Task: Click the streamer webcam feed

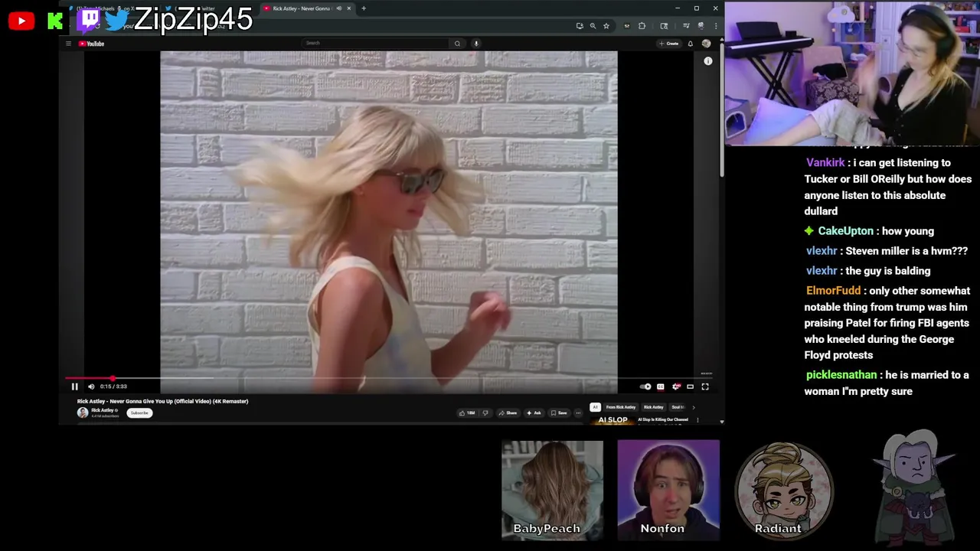Action: [x=851, y=73]
